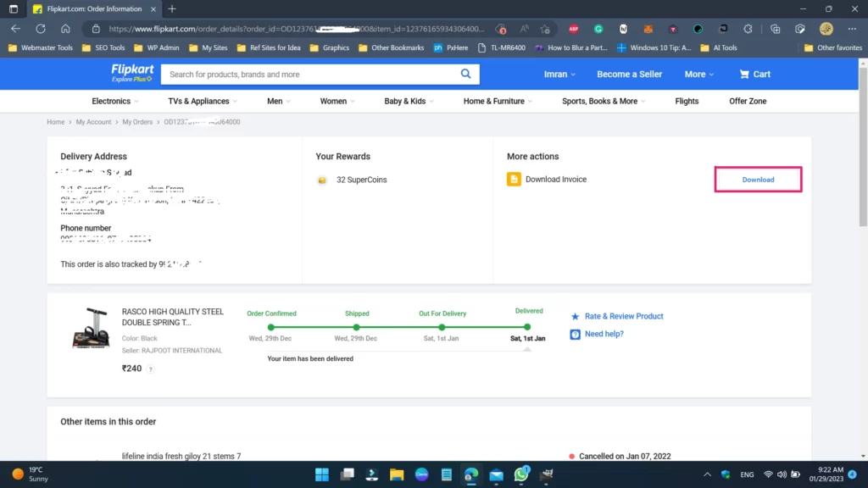Click the SuperCoins coin icon
The width and height of the screenshot is (868, 488).
pos(322,180)
